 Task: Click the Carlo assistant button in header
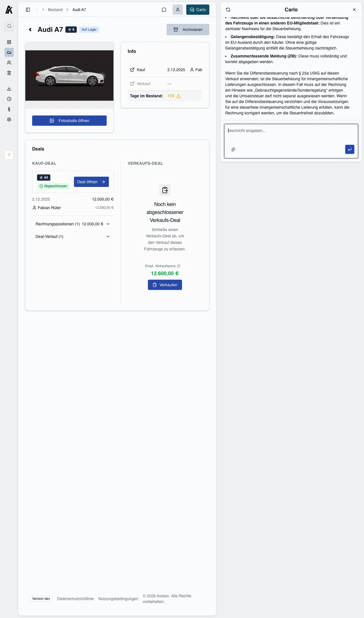click(198, 10)
